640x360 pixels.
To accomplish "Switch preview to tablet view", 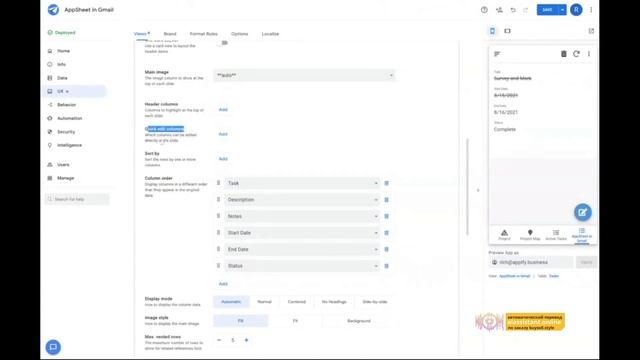I will tap(507, 31).
